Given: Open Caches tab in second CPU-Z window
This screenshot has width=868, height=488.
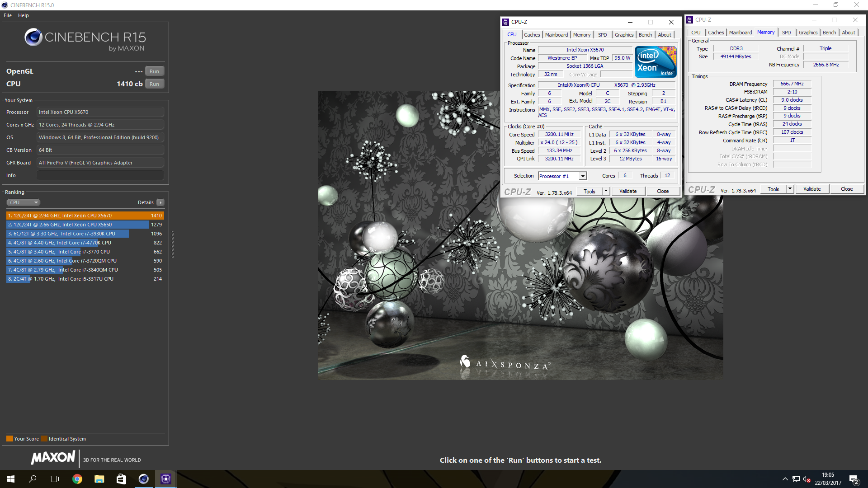Looking at the screenshot, I should pyautogui.click(x=716, y=33).
